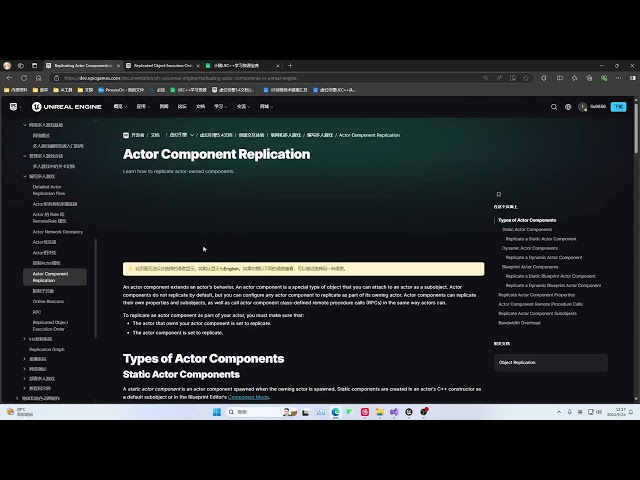Open the Object Replication related card
The image size is (640, 480).
click(551, 362)
